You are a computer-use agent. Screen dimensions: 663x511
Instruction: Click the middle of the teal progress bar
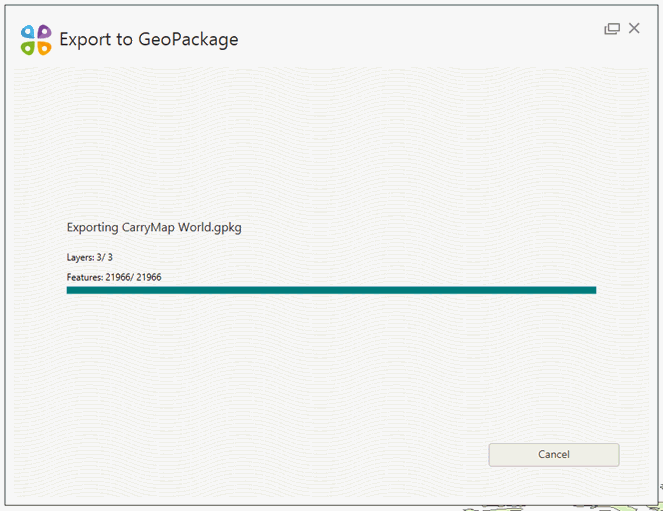click(331, 290)
